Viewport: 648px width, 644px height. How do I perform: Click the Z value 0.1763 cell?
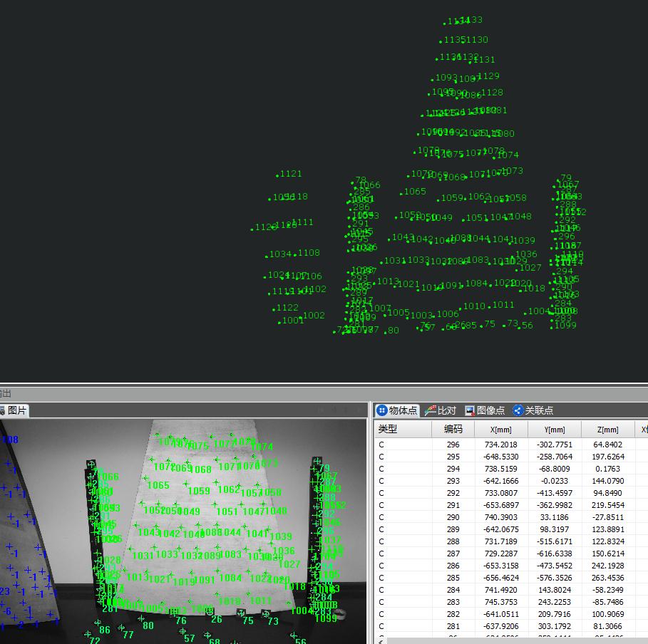(607, 469)
